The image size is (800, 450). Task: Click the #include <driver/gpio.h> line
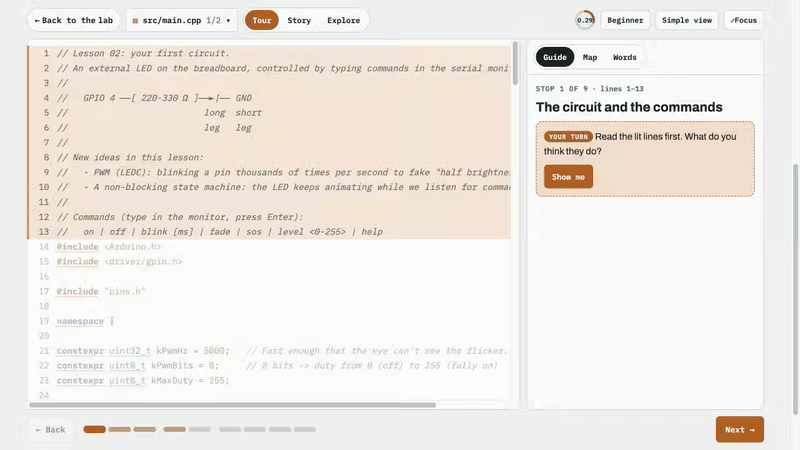coord(119,261)
